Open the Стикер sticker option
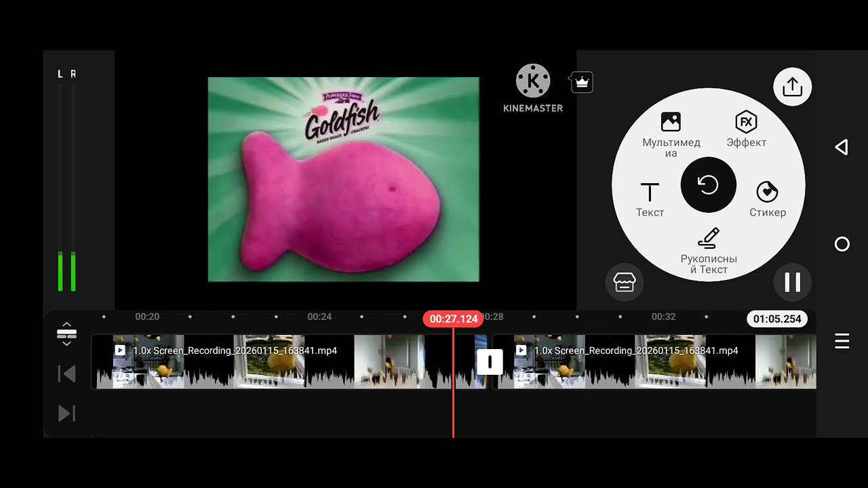Screen dimensions: 868x488 point(767,199)
